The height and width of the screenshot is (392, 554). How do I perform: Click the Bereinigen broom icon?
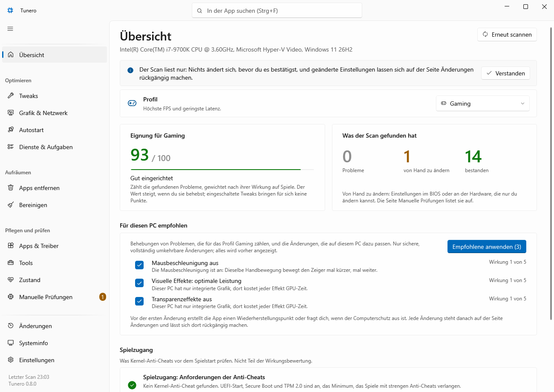tap(11, 205)
